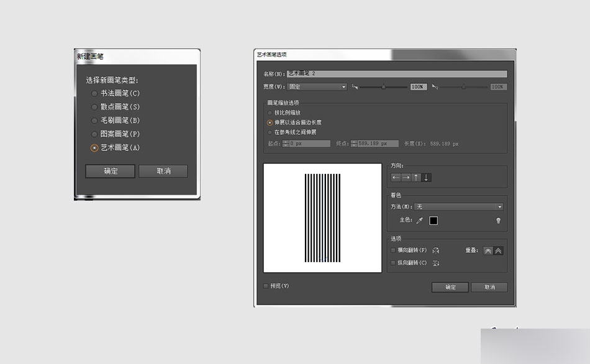Click the second 100% width field
This screenshot has height=364, width=590.
tap(498, 87)
